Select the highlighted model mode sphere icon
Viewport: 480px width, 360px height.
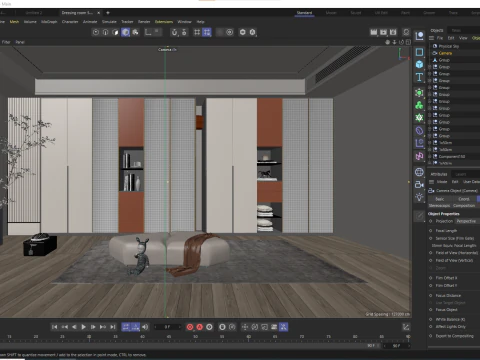(125, 32)
